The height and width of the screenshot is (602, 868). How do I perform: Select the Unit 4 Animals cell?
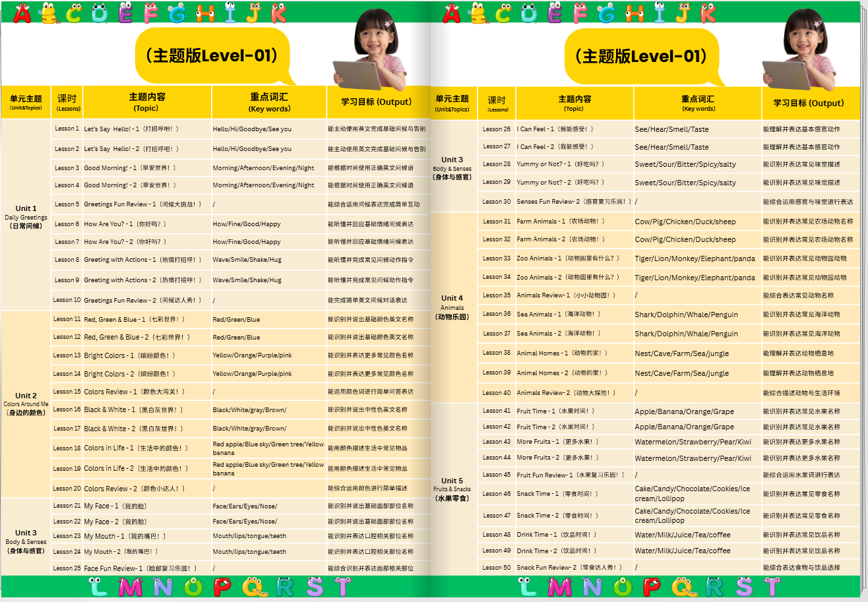pyautogui.click(x=452, y=307)
